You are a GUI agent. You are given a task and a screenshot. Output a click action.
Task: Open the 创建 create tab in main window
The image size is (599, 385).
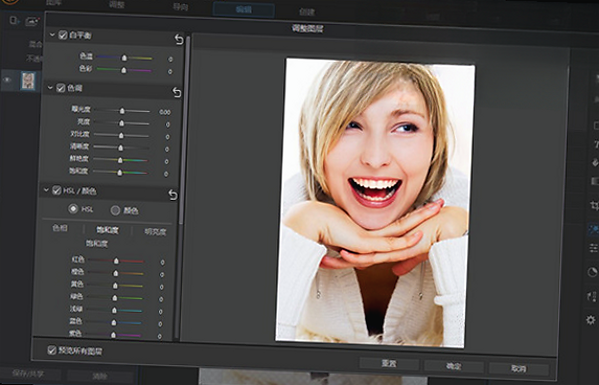coord(307,12)
